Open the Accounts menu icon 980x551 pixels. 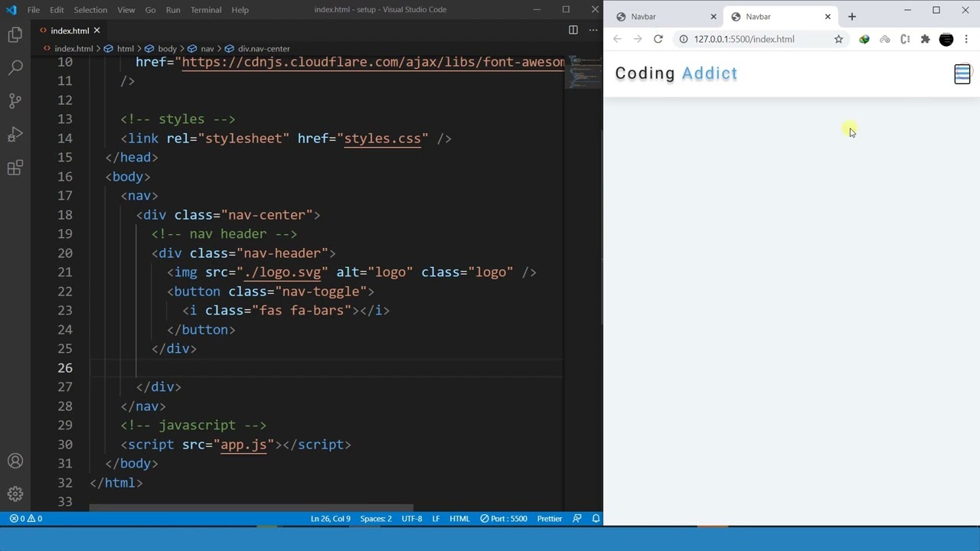15,461
